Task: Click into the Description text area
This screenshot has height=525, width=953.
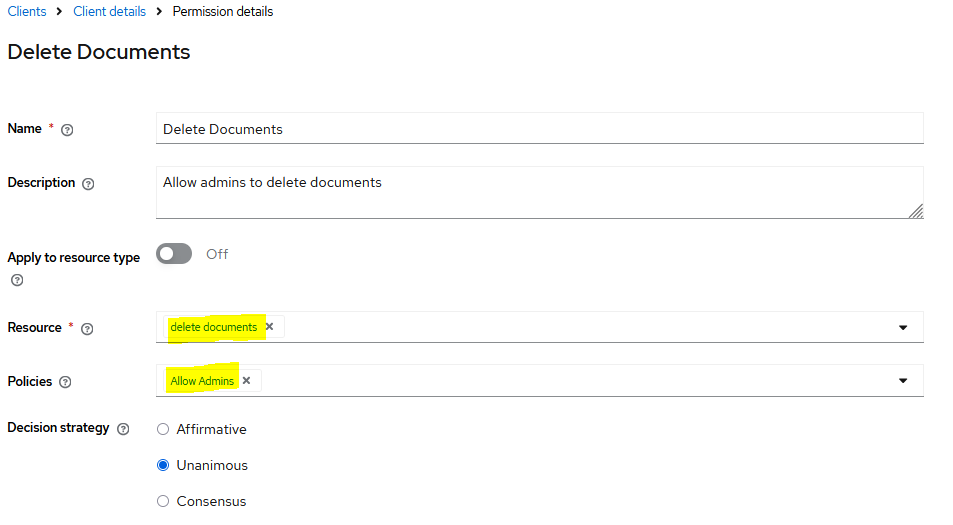Action: 540,192
